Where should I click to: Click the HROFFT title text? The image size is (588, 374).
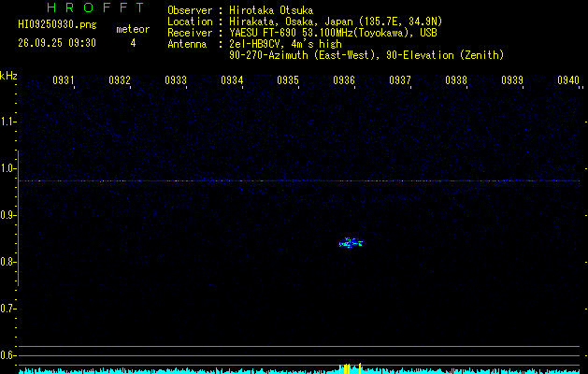click(x=95, y=7)
